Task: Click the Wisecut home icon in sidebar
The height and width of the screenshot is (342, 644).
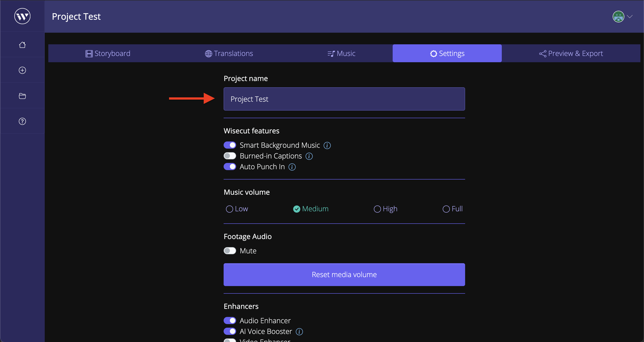Action: [x=23, y=44]
